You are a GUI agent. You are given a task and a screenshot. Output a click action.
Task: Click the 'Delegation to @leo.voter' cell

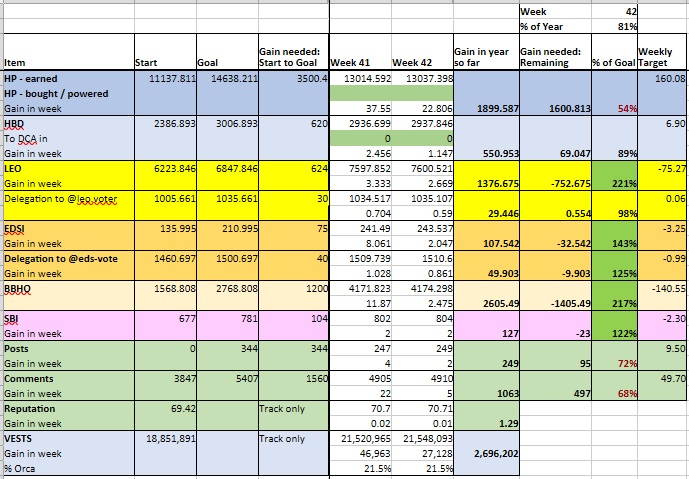[x=66, y=199]
